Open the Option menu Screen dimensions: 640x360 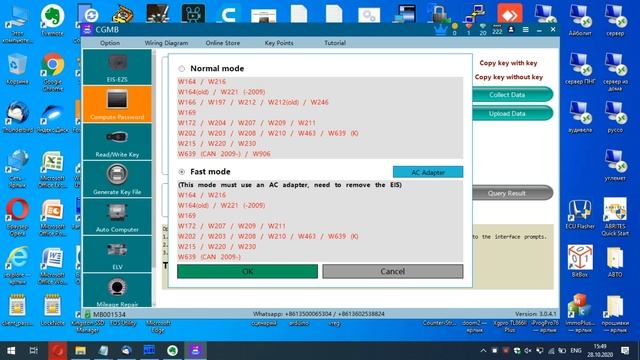tap(110, 43)
